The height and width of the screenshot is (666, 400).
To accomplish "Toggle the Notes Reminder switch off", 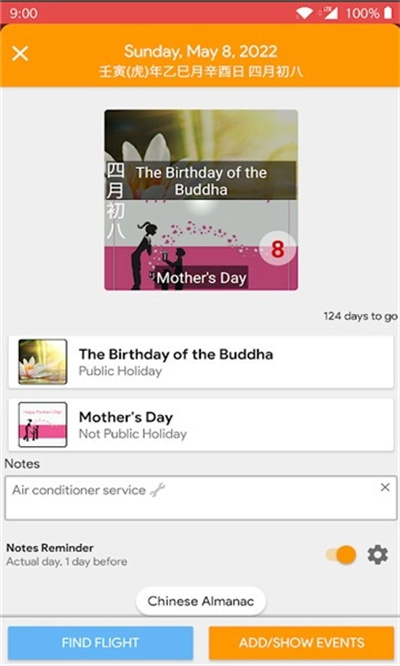I will click(341, 555).
